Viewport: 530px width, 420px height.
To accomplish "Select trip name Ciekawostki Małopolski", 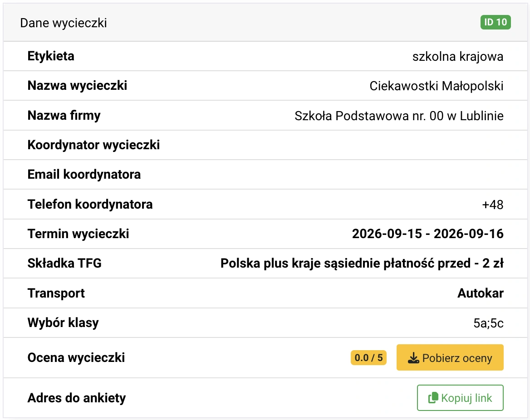I will [437, 86].
